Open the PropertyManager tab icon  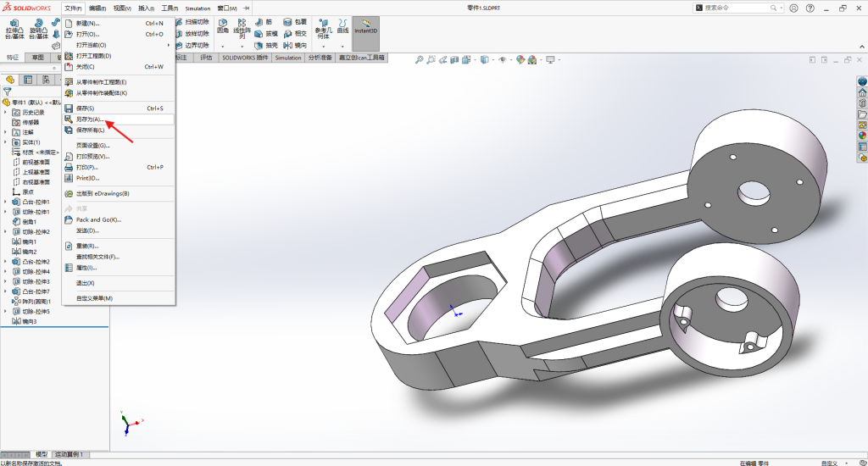tap(28, 80)
